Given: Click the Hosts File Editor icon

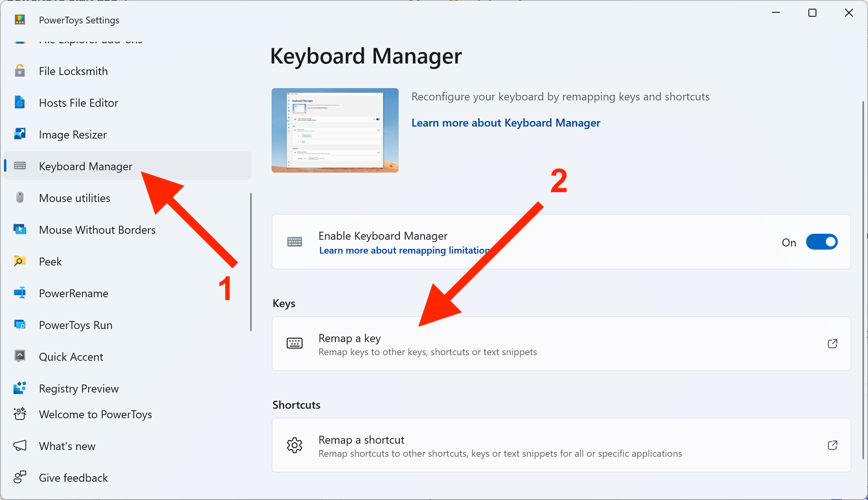Looking at the screenshot, I should click(x=20, y=102).
